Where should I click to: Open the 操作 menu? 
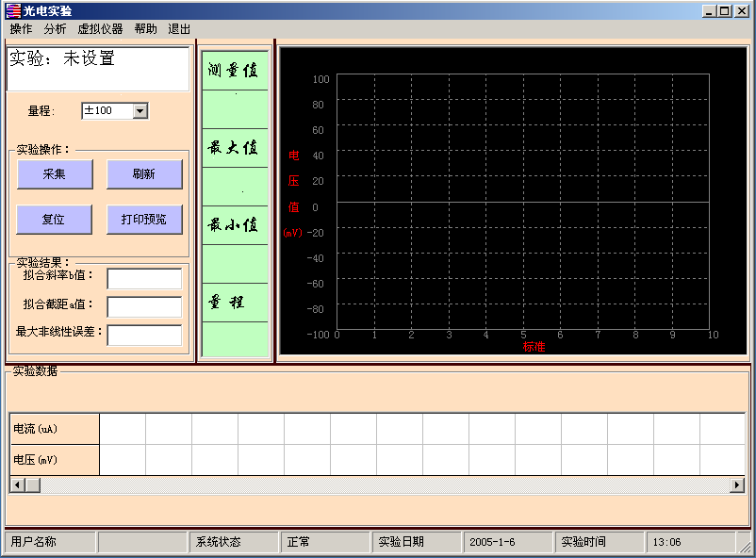[21, 29]
